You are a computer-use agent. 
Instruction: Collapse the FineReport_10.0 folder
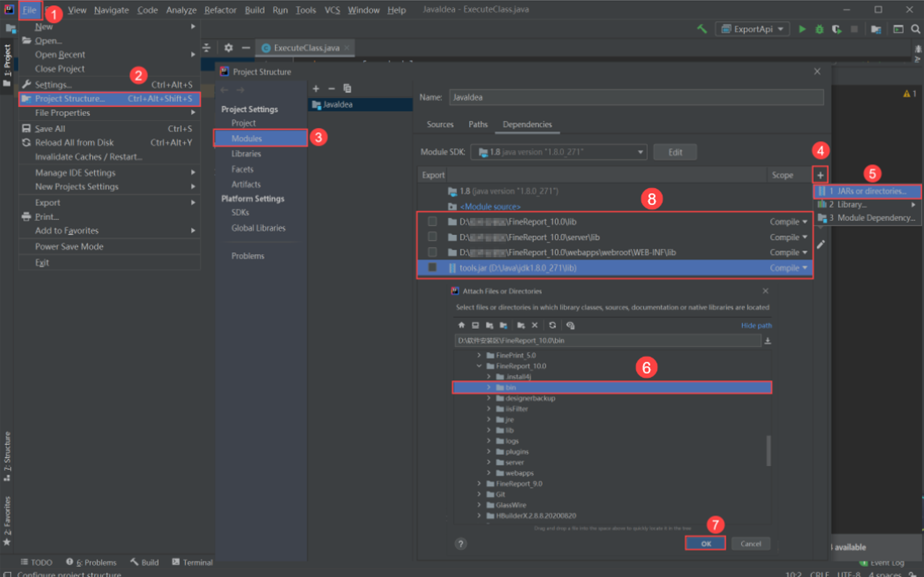click(479, 366)
